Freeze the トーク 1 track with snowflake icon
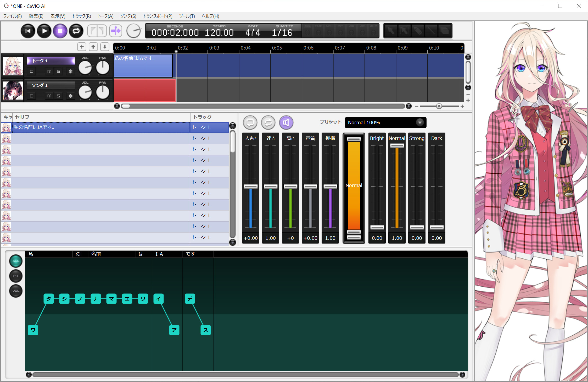 [x=70, y=71]
